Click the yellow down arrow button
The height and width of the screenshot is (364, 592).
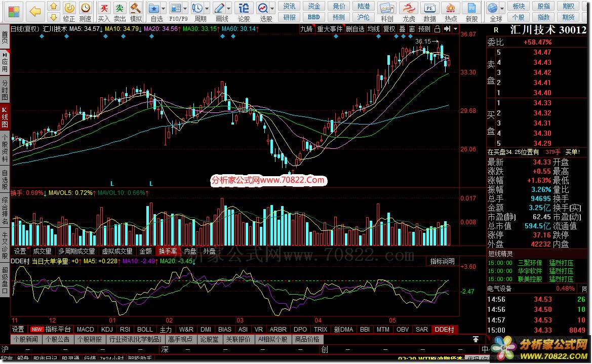tap(54, 17)
